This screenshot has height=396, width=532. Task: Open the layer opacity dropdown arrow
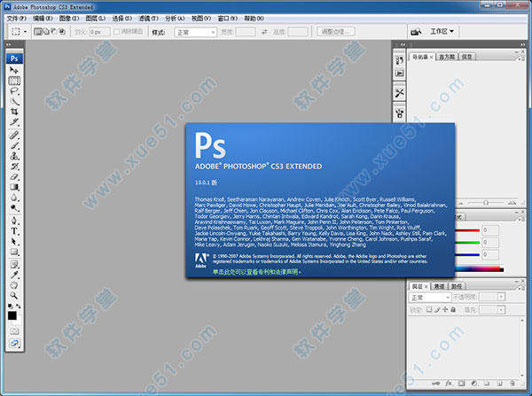coord(501,297)
